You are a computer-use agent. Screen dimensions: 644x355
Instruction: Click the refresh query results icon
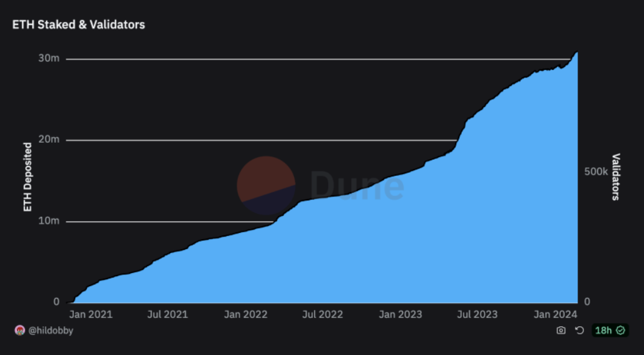[x=580, y=331]
